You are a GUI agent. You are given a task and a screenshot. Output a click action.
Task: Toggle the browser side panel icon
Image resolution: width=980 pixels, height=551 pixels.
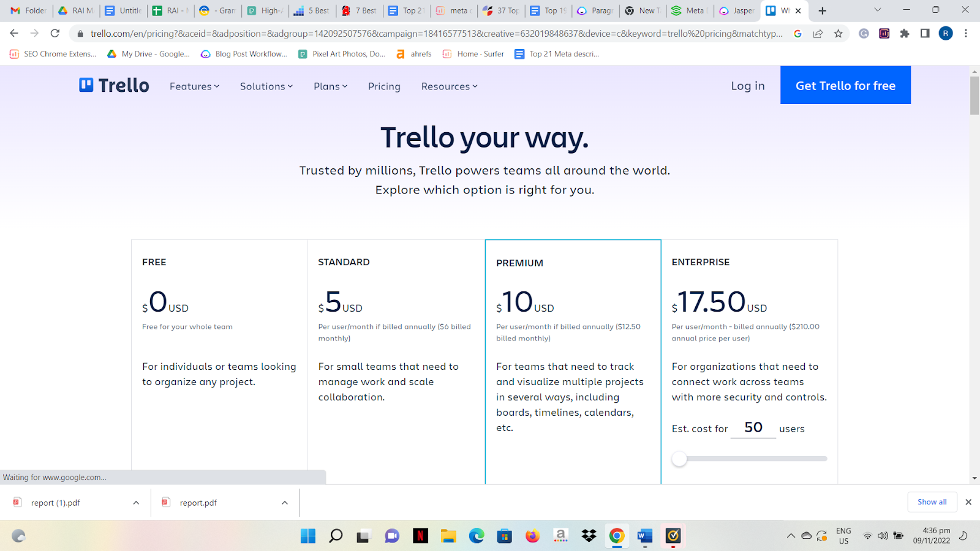925,34
